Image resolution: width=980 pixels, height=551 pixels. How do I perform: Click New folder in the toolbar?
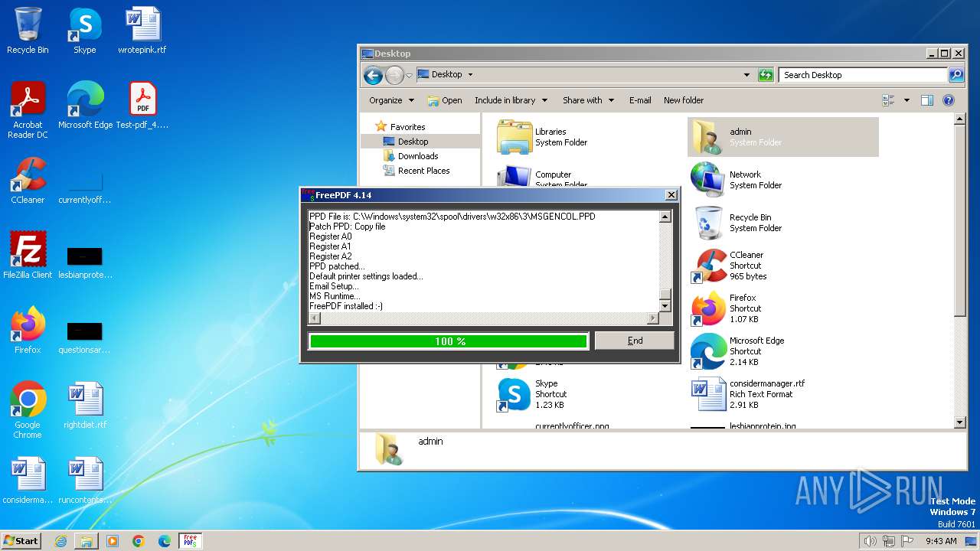tap(684, 100)
